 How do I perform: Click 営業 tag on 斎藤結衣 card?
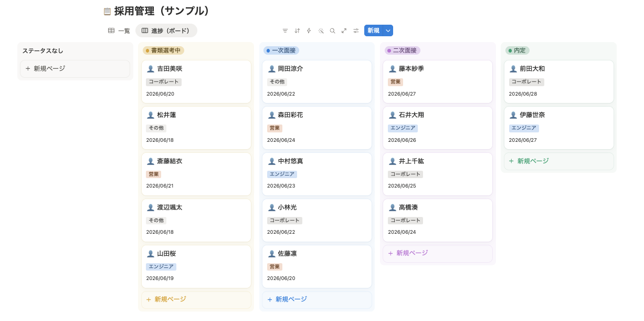(x=154, y=174)
